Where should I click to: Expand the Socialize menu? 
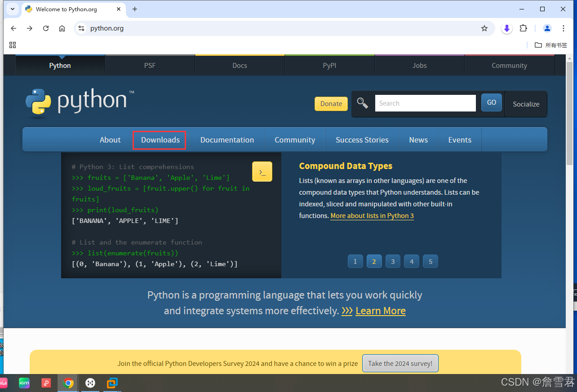pos(526,104)
